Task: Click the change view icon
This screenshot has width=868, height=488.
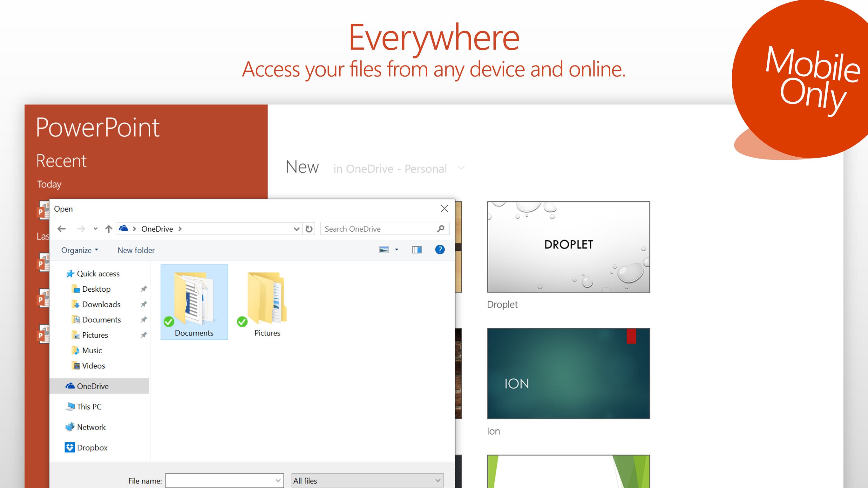Action: coord(384,250)
